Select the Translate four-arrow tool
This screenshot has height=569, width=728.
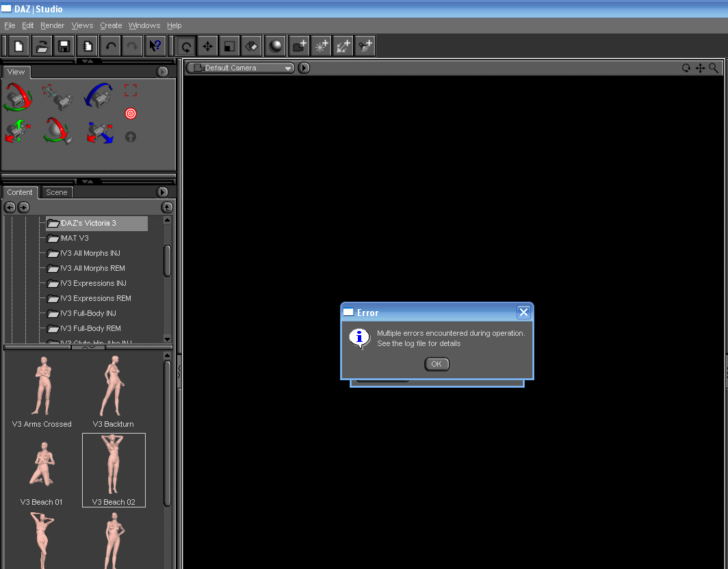[207, 46]
